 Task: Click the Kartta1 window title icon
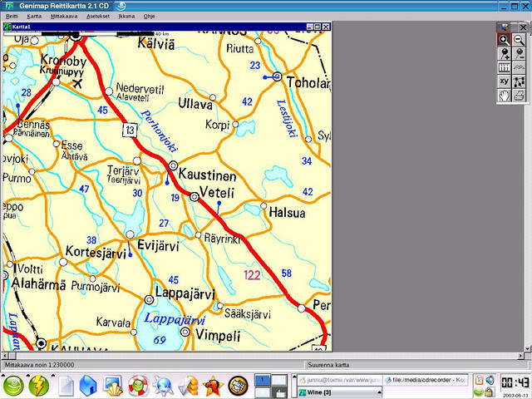pyautogui.click(x=7, y=27)
